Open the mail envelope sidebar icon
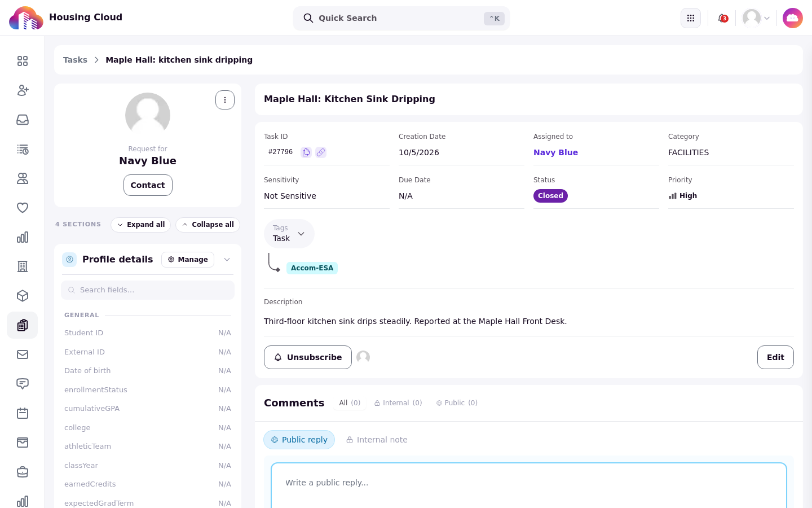Viewport: 812px width, 508px height. [23, 354]
